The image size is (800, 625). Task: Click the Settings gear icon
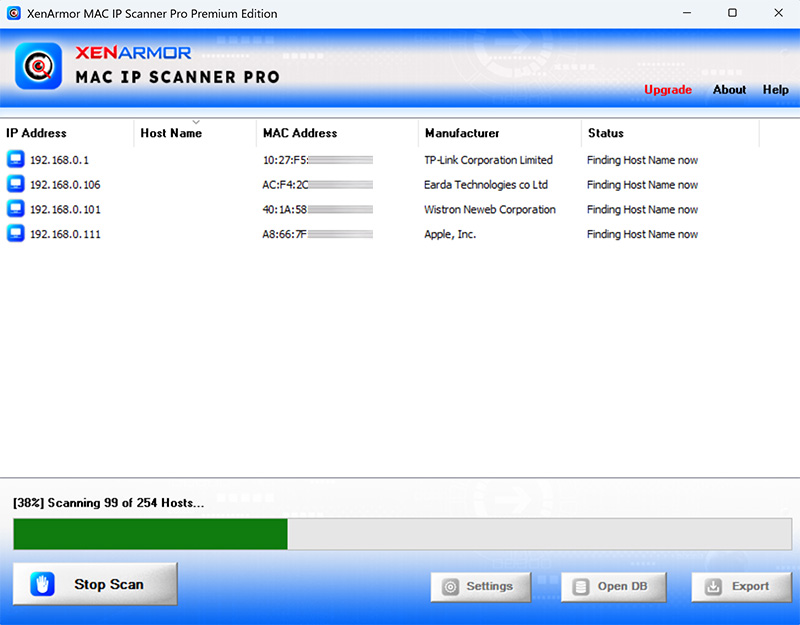click(451, 587)
